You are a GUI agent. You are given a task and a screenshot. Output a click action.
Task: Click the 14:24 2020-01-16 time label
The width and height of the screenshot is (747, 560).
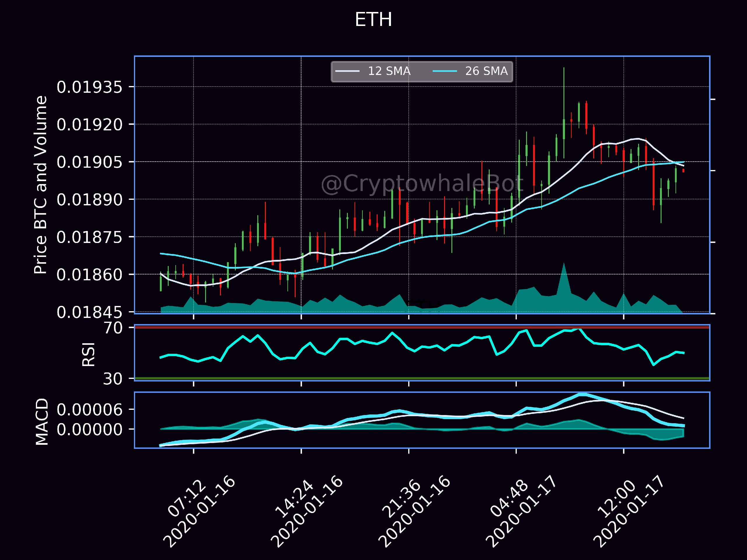tap(307, 511)
